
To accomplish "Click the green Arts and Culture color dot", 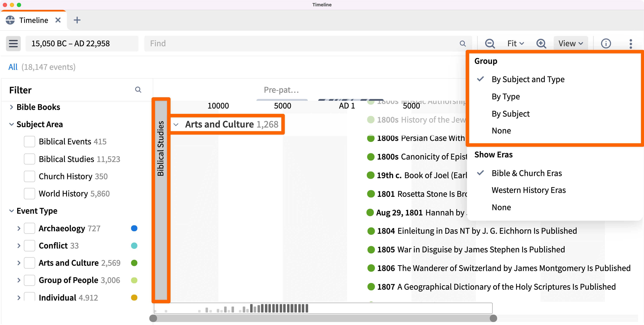I will (x=134, y=263).
